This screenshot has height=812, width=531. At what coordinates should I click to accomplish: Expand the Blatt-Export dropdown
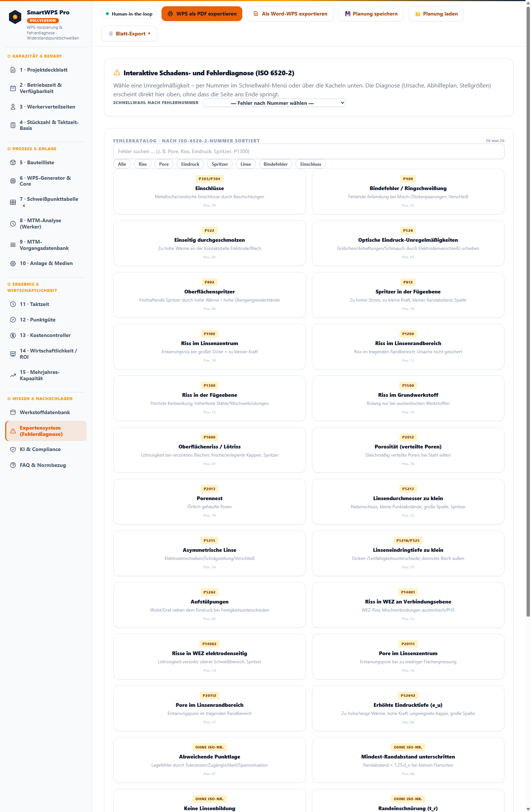point(129,34)
